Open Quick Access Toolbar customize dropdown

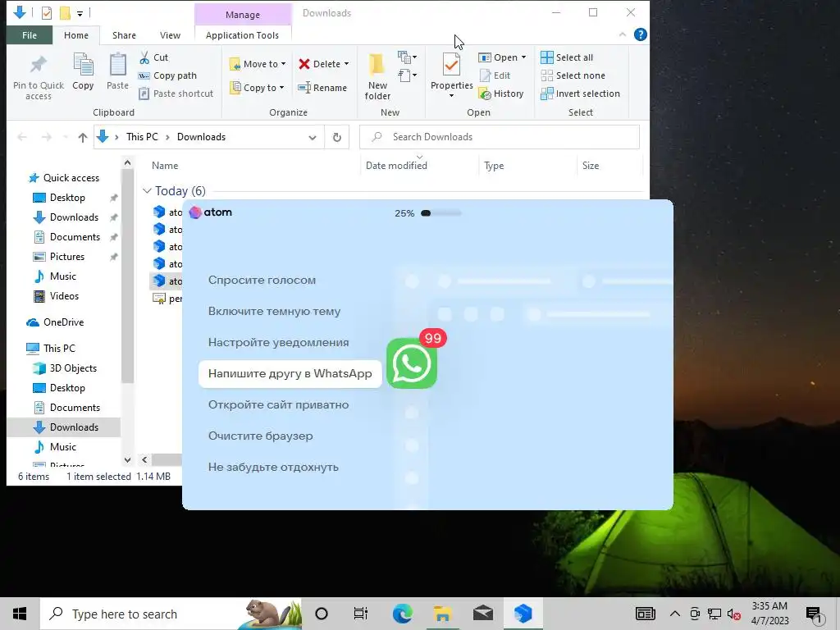[80, 13]
